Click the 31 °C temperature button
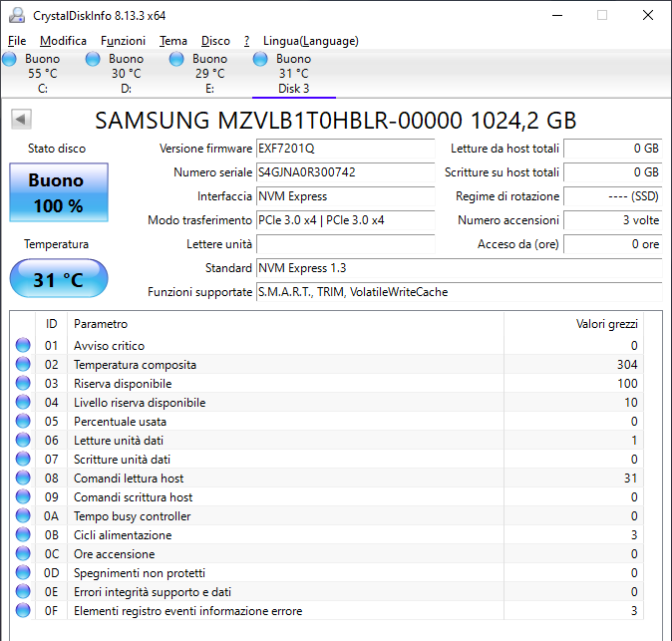672x641 pixels. (59, 278)
